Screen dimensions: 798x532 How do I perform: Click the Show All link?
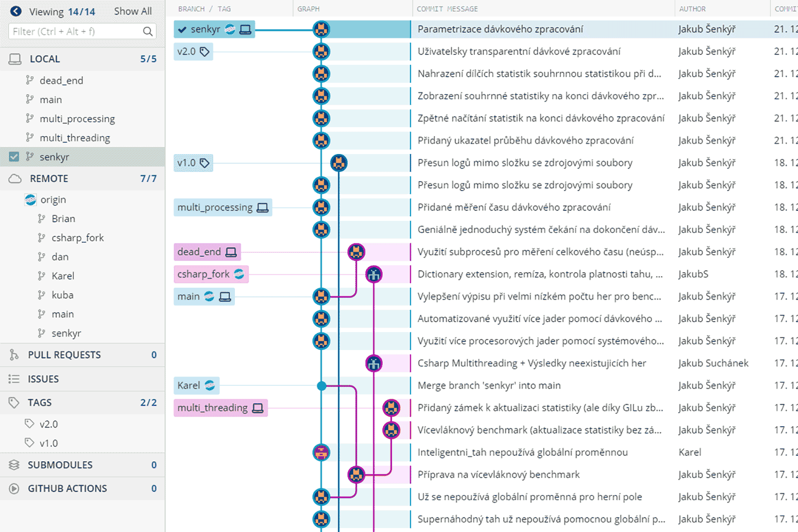(x=133, y=11)
